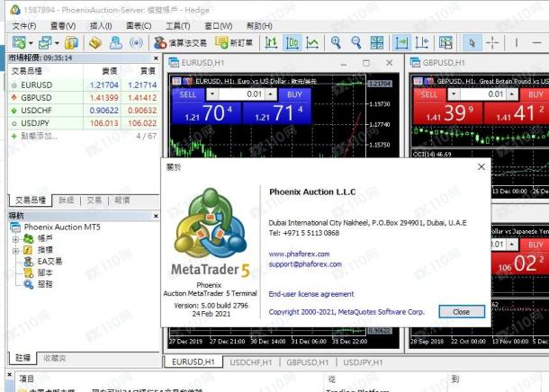Select the horizontal line drawing tool

pyautogui.click(x=536, y=42)
